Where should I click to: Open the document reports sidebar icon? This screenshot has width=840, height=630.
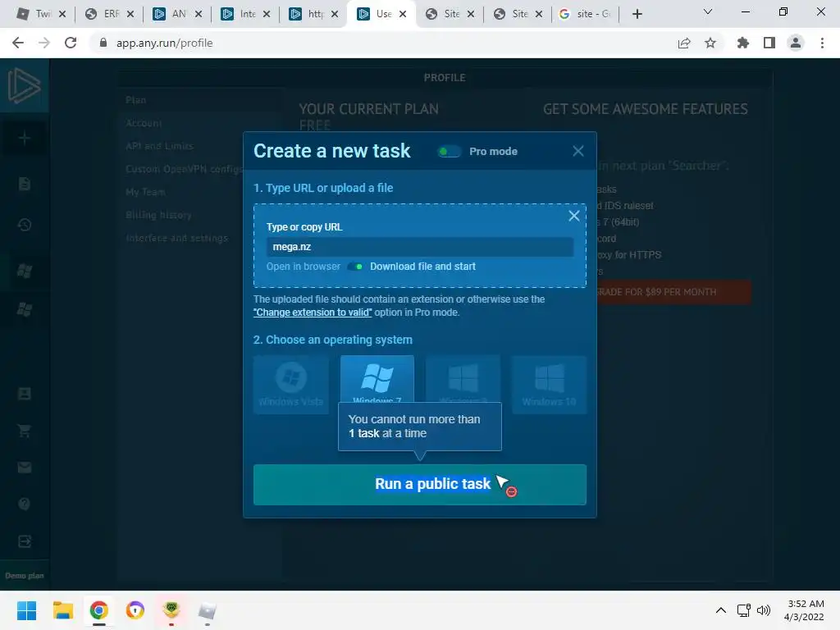[x=24, y=184]
